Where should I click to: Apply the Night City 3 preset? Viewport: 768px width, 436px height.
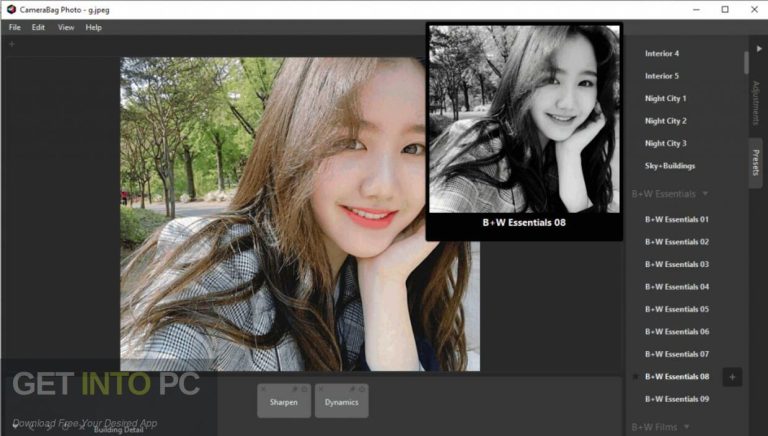coord(666,144)
